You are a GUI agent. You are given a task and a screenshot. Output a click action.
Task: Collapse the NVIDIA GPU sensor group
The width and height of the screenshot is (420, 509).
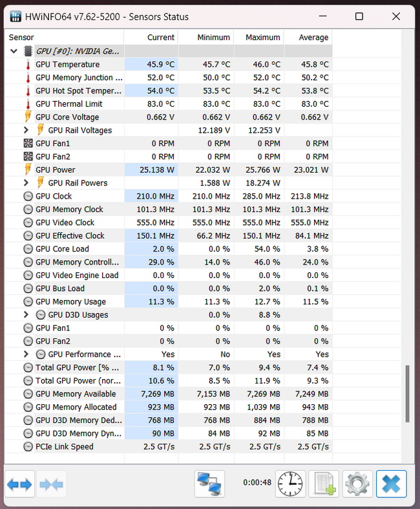[x=15, y=51]
